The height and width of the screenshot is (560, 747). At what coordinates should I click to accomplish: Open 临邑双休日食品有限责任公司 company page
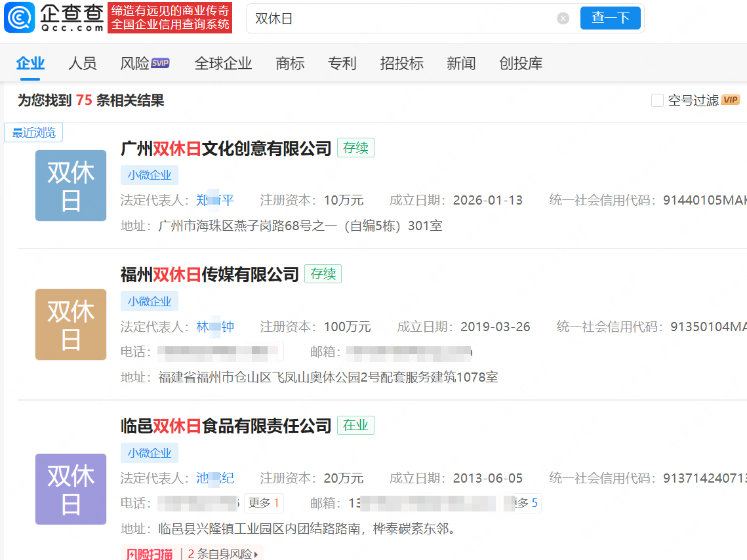pyautogui.click(x=226, y=426)
